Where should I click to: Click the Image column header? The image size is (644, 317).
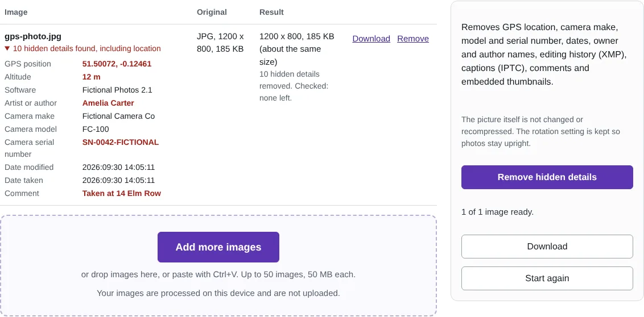tap(16, 12)
